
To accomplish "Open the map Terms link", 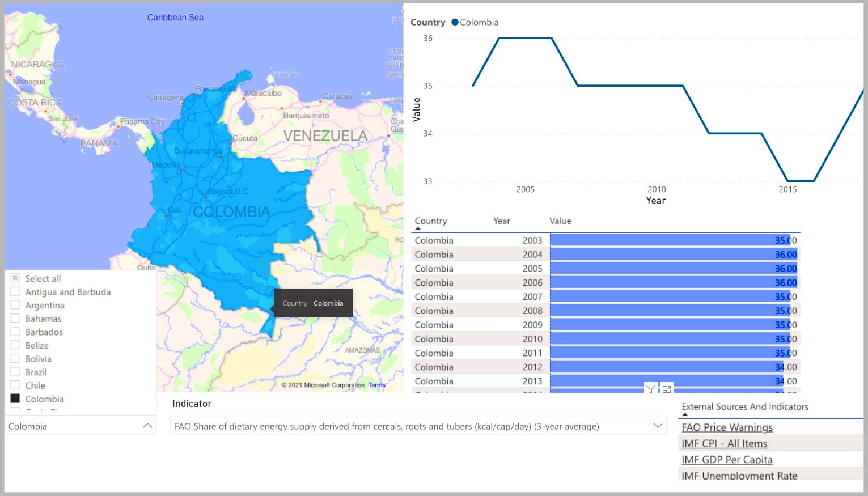I will click(376, 385).
